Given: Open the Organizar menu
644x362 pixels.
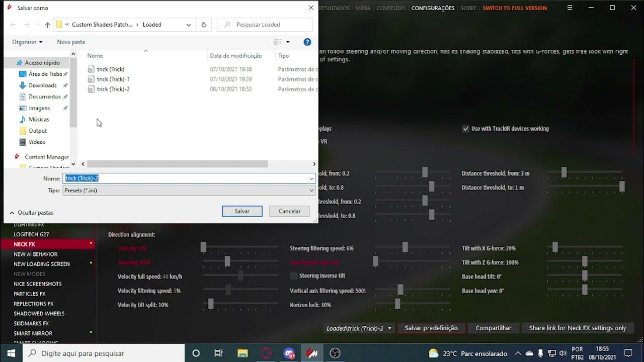Looking at the screenshot, I should coord(28,42).
